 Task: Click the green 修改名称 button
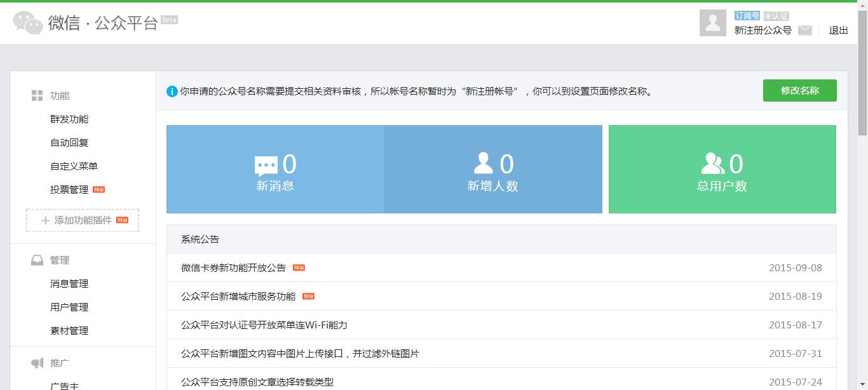pyautogui.click(x=799, y=91)
